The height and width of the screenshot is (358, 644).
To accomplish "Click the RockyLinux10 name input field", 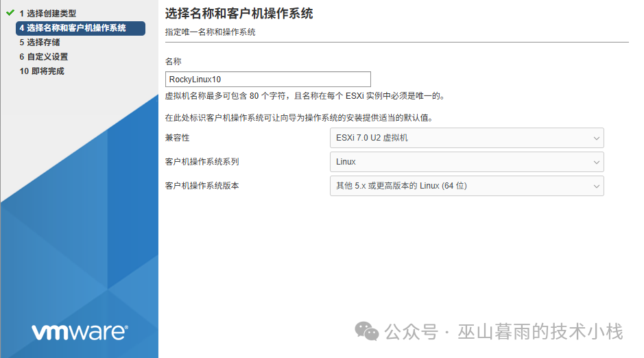I will [x=267, y=80].
